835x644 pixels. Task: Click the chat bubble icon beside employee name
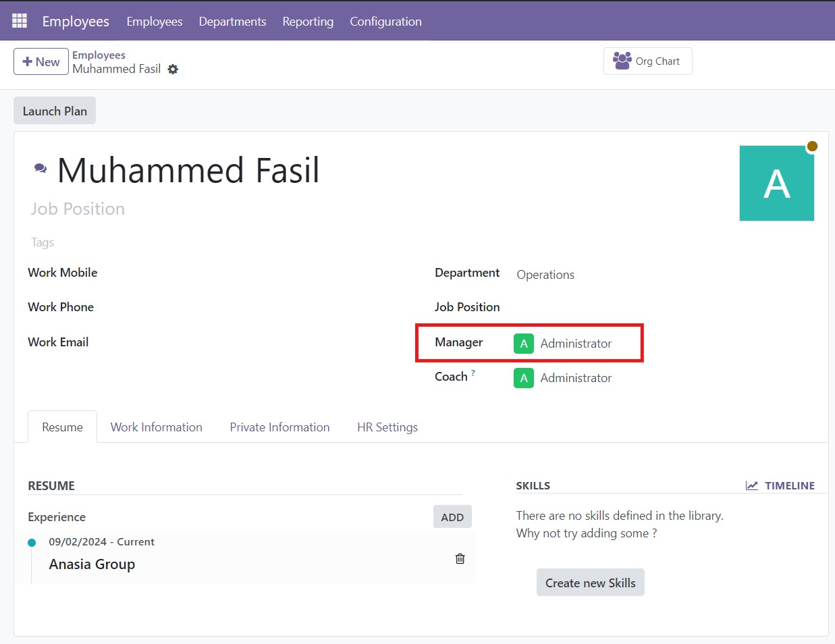coord(41,168)
